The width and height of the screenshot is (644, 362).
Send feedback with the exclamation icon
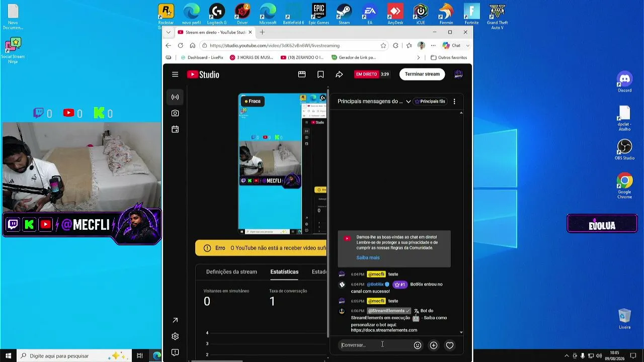175,352
